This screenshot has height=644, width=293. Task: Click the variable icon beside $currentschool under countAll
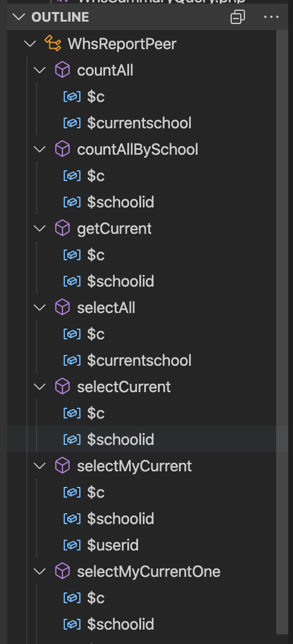tap(72, 123)
